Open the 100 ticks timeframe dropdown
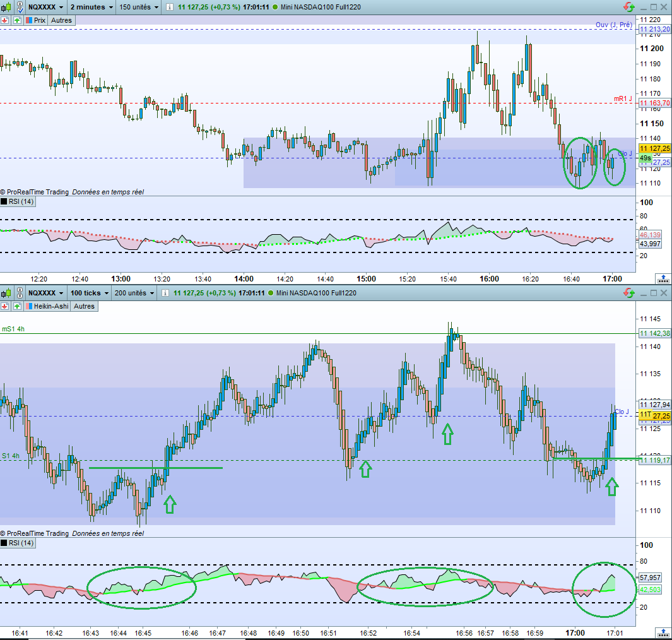Viewport: 672px width, 640px height. click(89, 293)
